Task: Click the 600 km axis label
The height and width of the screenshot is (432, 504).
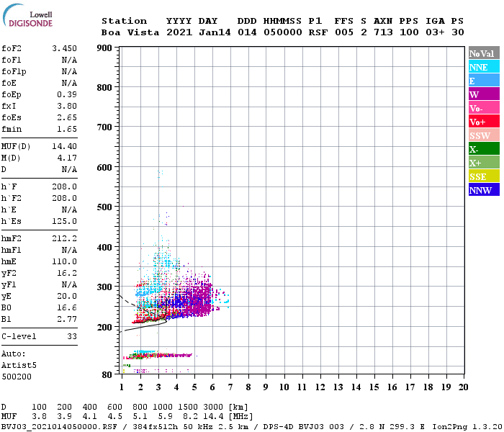Action: pyautogui.click(x=104, y=168)
